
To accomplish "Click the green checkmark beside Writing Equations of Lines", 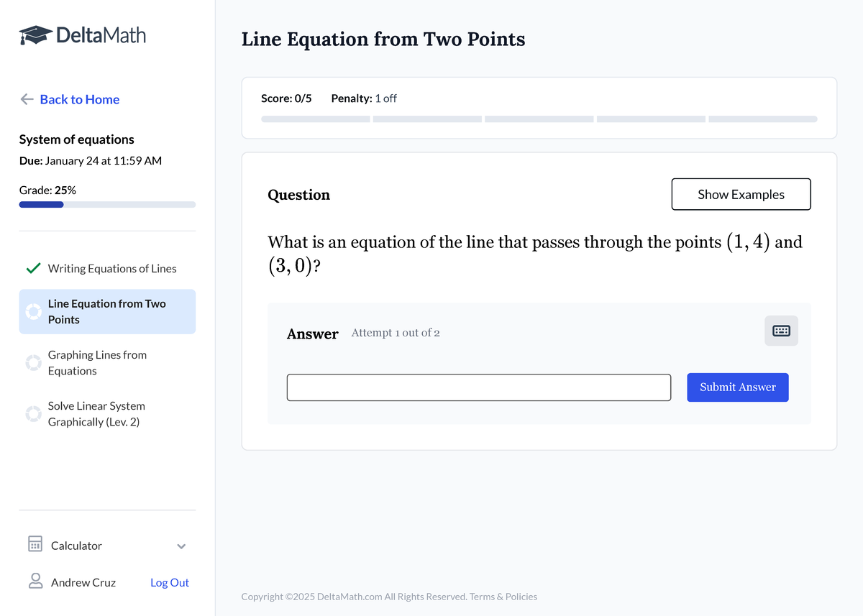I will [x=33, y=268].
